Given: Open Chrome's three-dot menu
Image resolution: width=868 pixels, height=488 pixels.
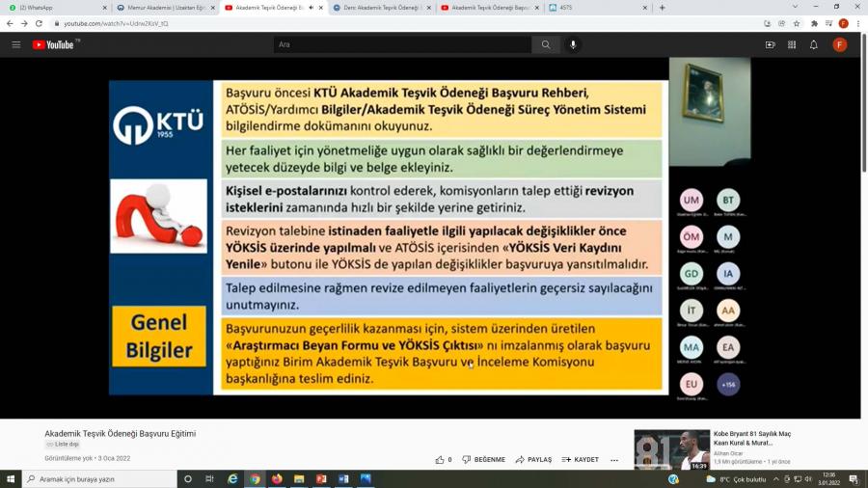Looking at the screenshot, I should [857, 23].
